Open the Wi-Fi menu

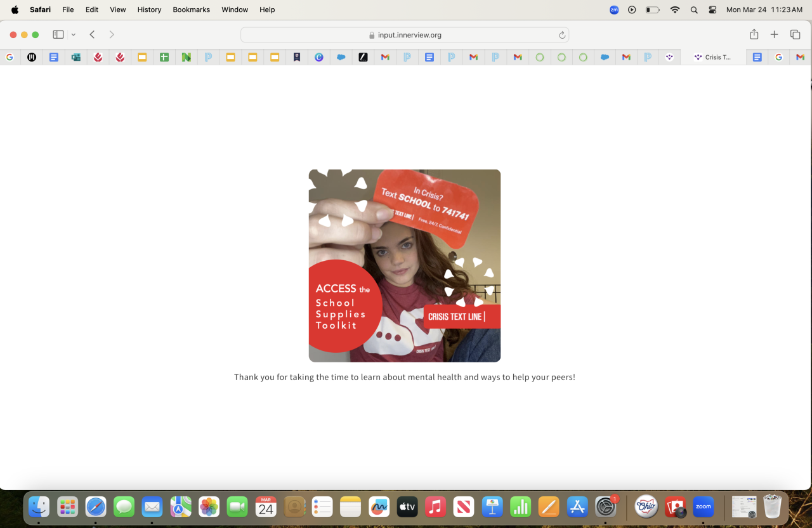(675, 10)
